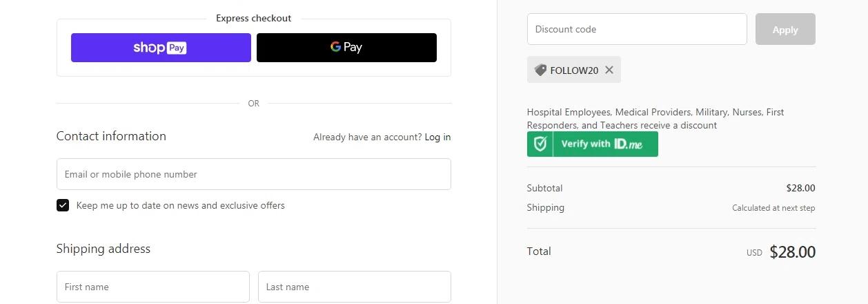Click the Subtotal amount $28.00
Screen dimensions: 868x304
(x=800, y=188)
